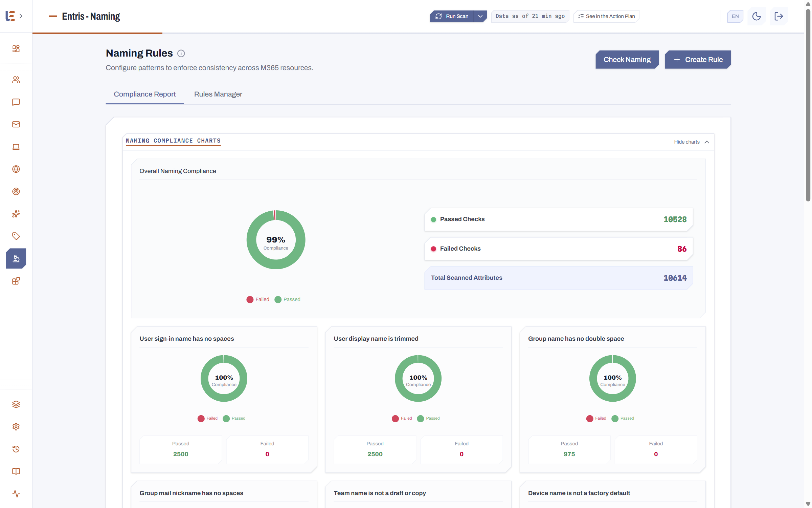Open the stacked layers icon in sidebar
The image size is (812, 508).
click(16, 404)
